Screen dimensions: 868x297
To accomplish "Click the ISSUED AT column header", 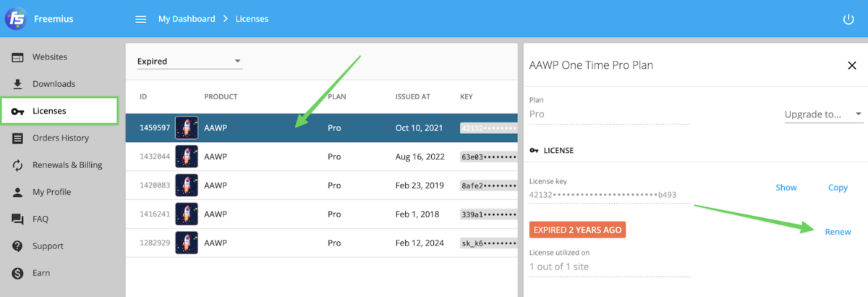I will click(x=413, y=96).
